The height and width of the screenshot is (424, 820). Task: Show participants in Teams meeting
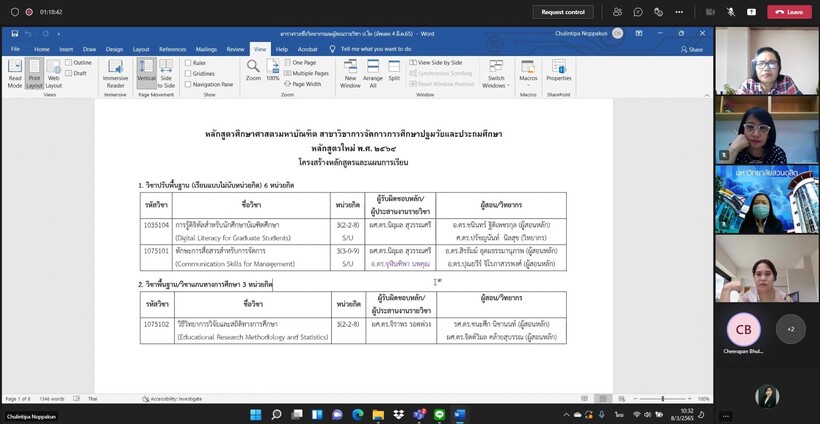(618, 12)
